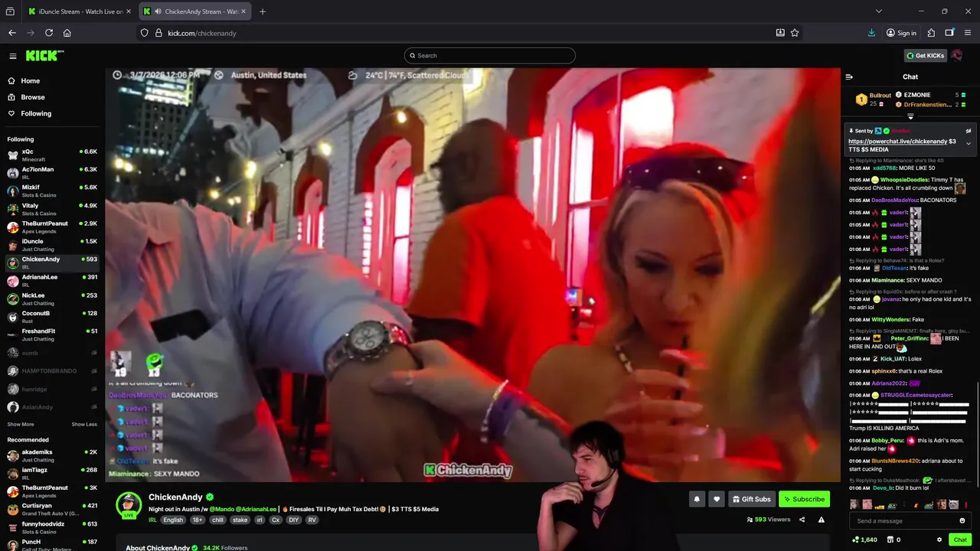980x551 pixels.
Task: Click the Gift Subs button
Action: point(752,499)
